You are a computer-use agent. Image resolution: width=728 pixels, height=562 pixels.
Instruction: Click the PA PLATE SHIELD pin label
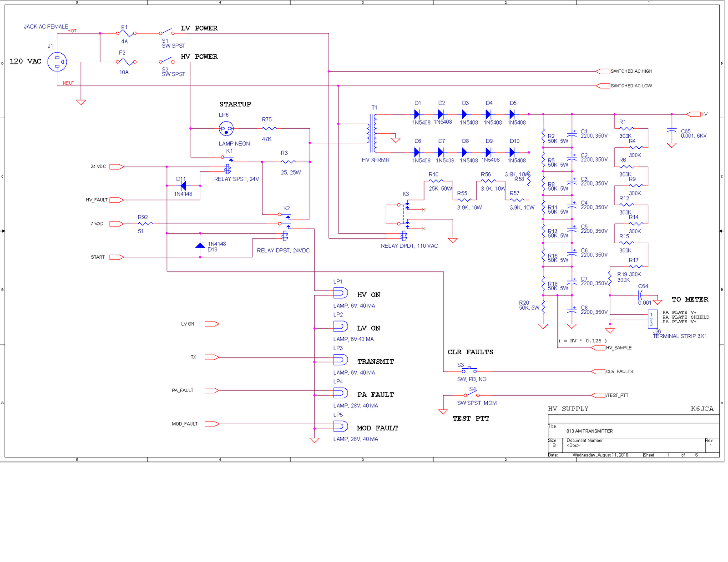coord(686,317)
